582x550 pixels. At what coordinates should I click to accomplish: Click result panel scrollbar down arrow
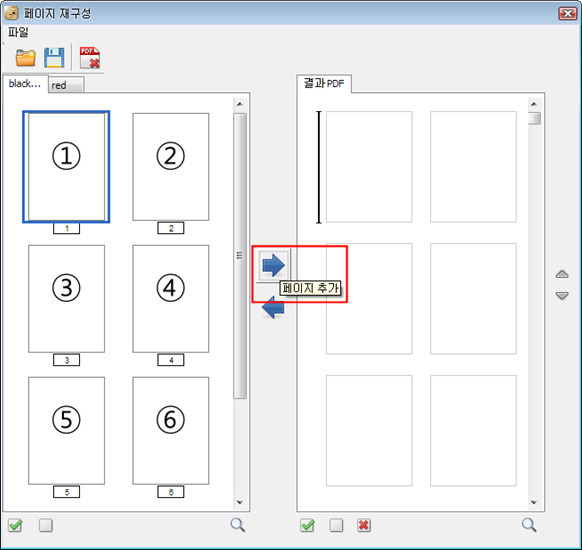pos(534,502)
